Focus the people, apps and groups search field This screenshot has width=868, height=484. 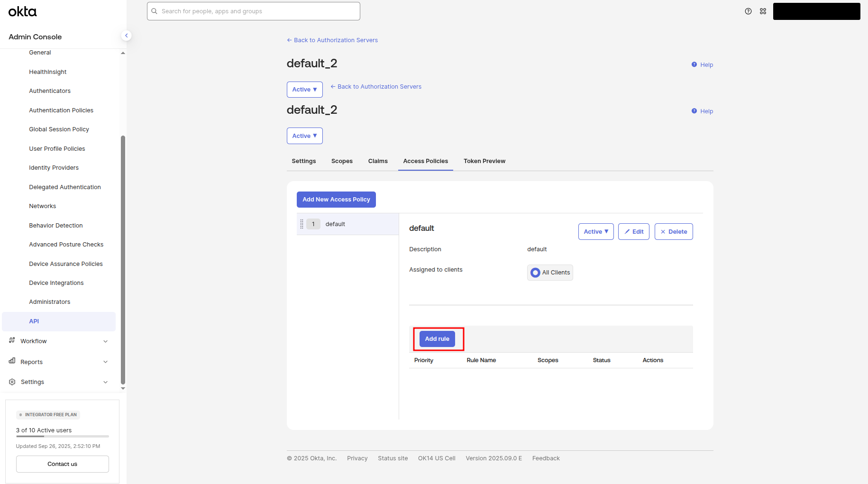tap(254, 11)
